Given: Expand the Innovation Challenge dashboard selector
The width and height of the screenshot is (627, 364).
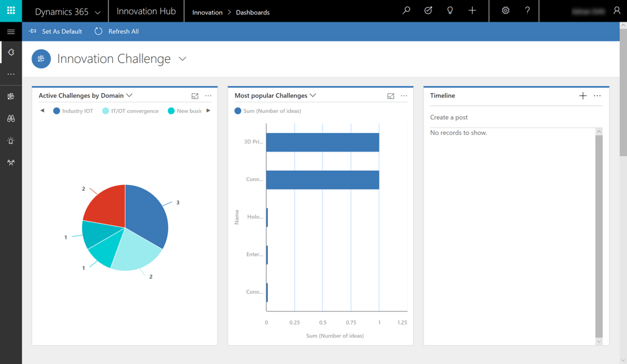Looking at the screenshot, I should tap(183, 59).
